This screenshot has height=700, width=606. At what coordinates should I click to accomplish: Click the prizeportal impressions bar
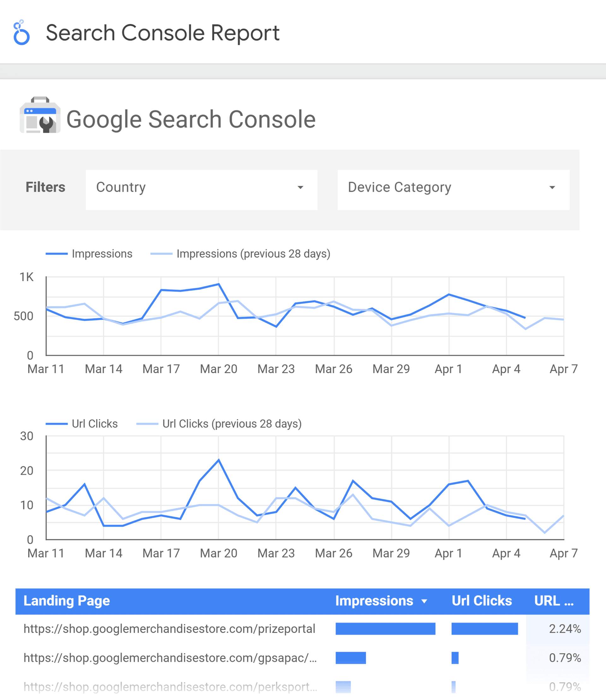[385, 629]
